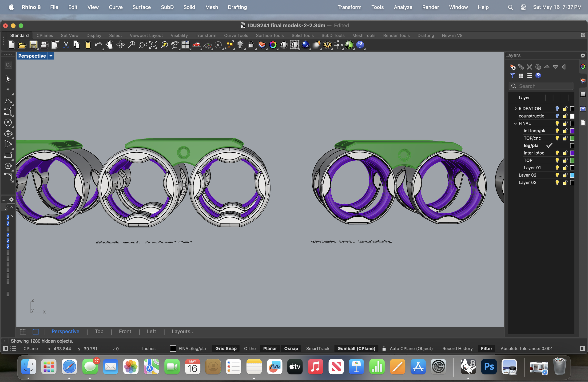Viewport: 588px width, 382px height.
Task: Click the New Layer icon in Layers panel
Action: click(x=513, y=67)
